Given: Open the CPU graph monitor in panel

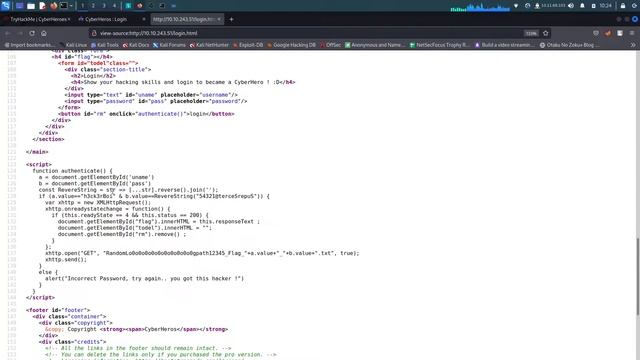Looking at the screenshot, I should point(480,7).
